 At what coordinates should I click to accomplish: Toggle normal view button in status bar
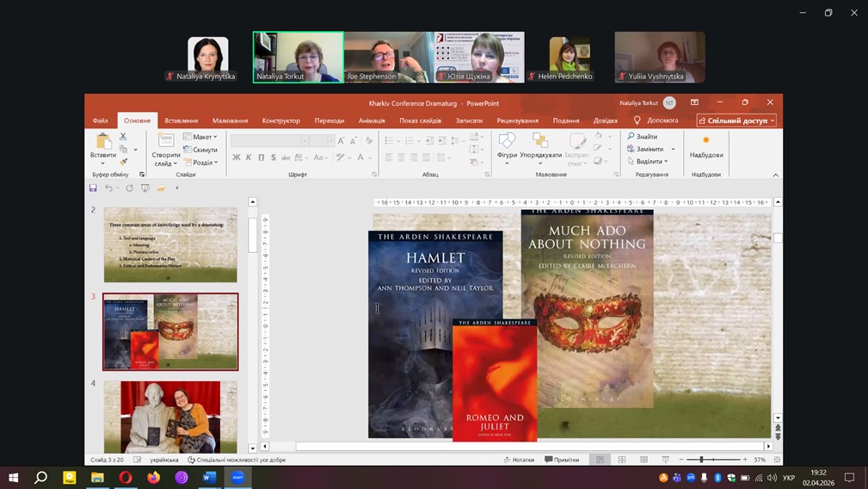click(600, 460)
